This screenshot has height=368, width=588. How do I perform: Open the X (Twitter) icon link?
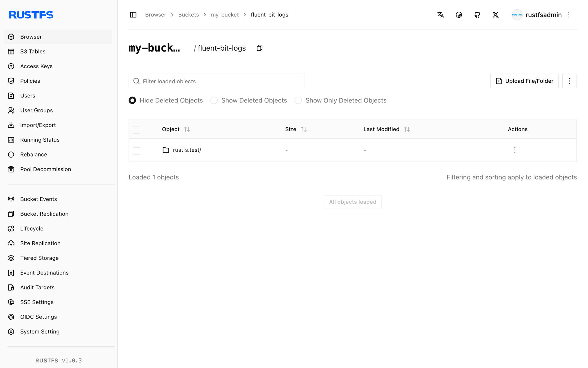click(x=495, y=15)
